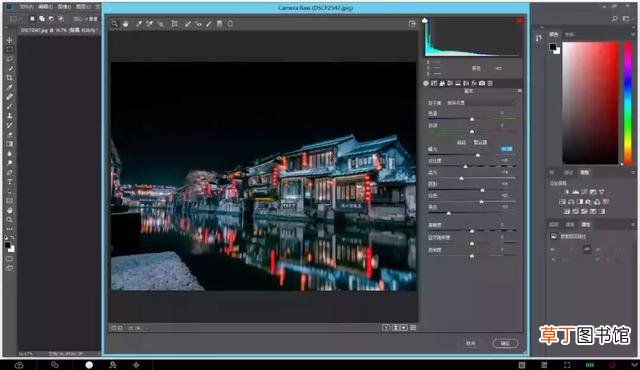Toggle Photoshop Quick Mask mode

click(10, 259)
